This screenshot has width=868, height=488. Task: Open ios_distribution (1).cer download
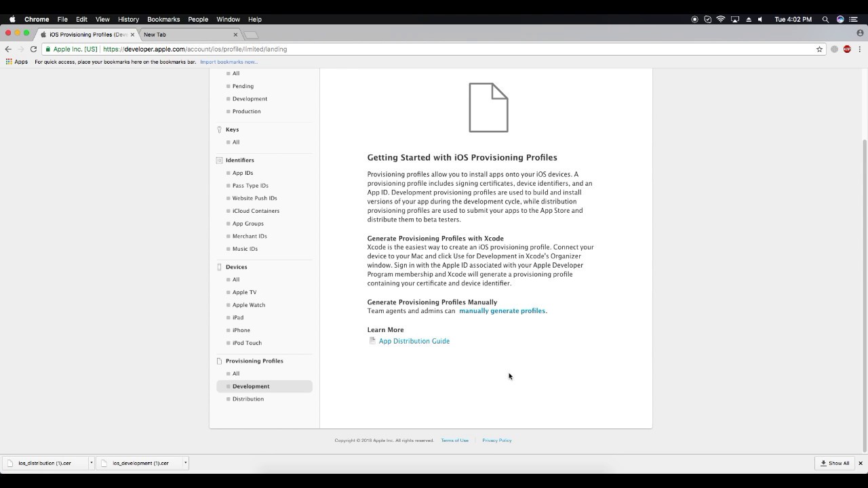45,463
